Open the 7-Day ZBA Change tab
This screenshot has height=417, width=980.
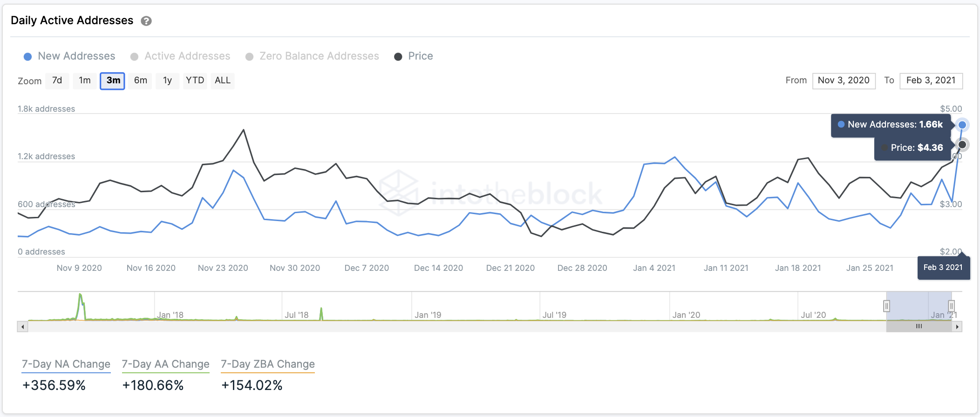click(x=268, y=364)
